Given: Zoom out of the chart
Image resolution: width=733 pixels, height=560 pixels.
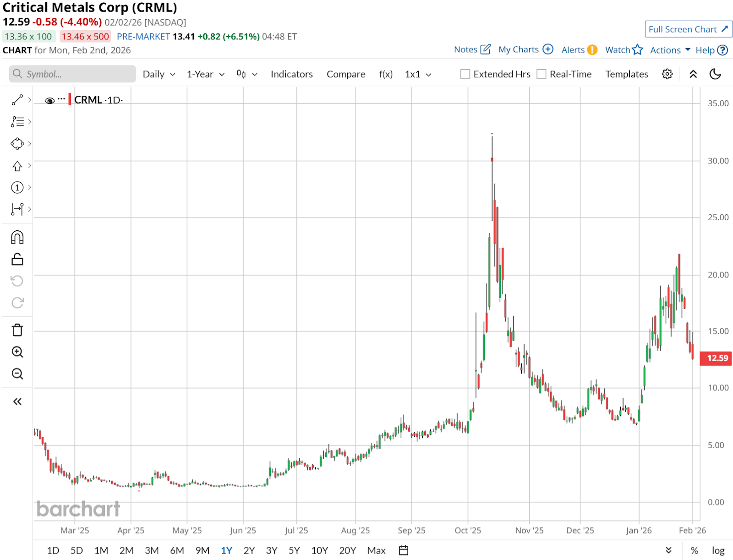Looking at the screenshot, I should [x=17, y=374].
